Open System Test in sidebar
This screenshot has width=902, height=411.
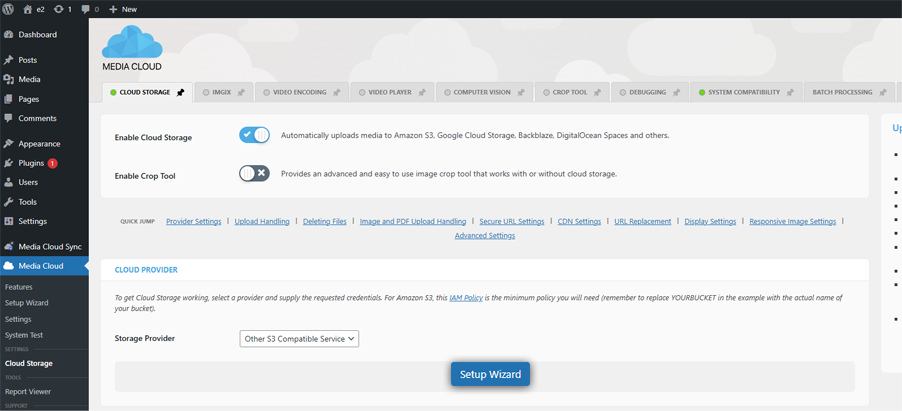(x=24, y=335)
